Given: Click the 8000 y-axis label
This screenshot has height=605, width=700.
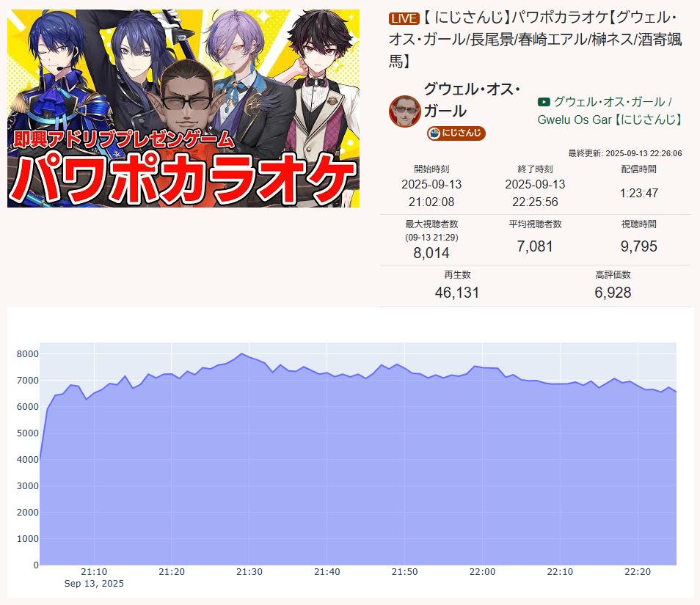Looking at the screenshot, I should point(28,354).
